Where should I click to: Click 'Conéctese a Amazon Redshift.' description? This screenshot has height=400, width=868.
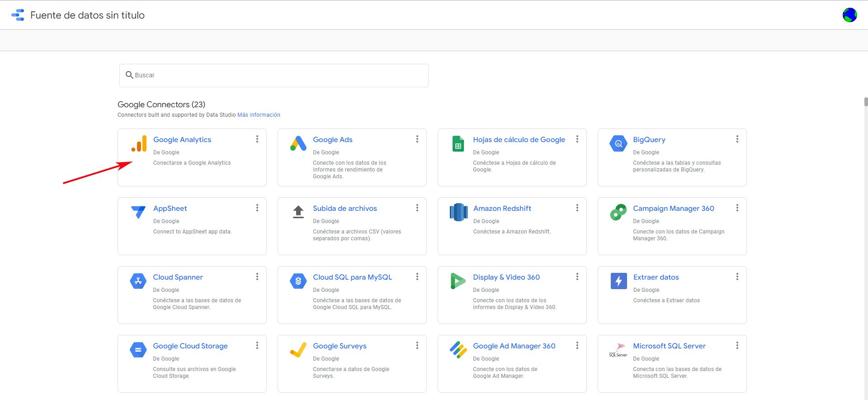point(512,232)
